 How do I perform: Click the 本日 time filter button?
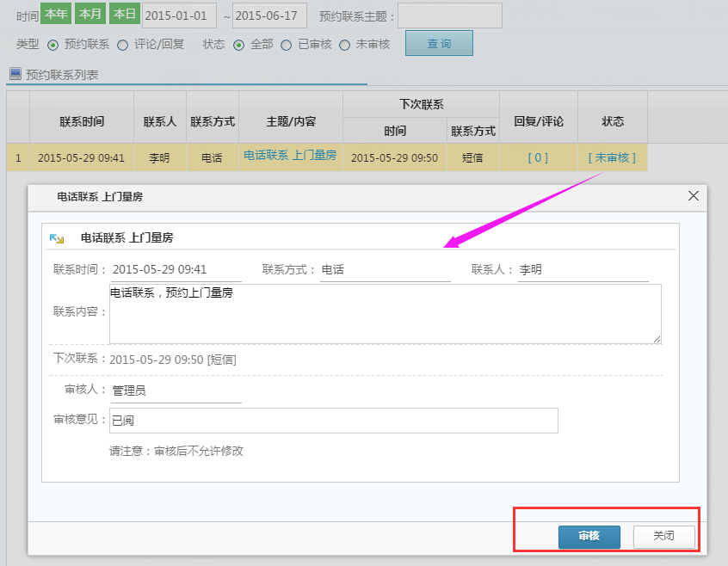coord(124,15)
